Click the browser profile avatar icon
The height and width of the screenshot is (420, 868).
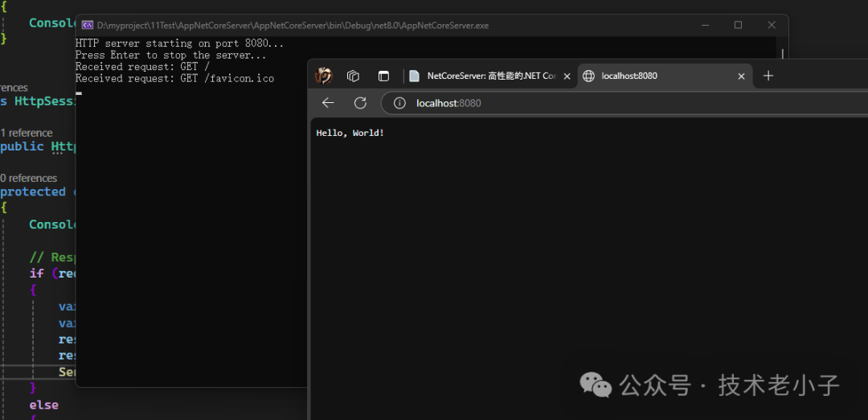[324, 76]
